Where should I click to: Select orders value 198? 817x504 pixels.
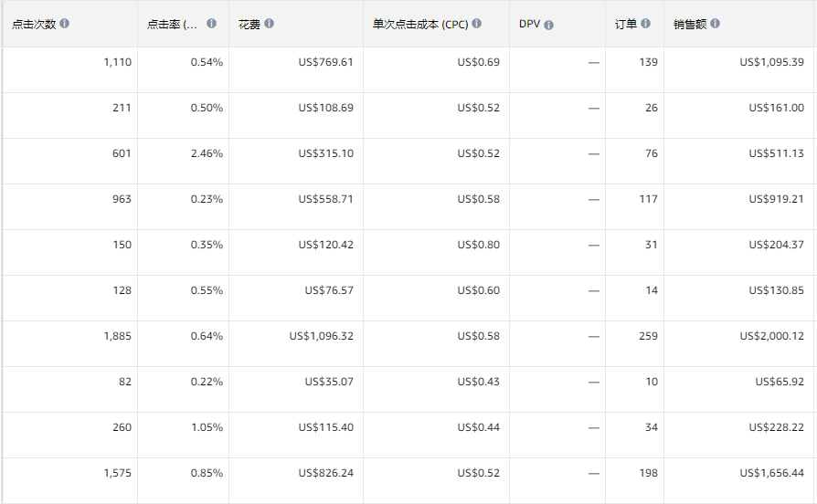[649, 473]
